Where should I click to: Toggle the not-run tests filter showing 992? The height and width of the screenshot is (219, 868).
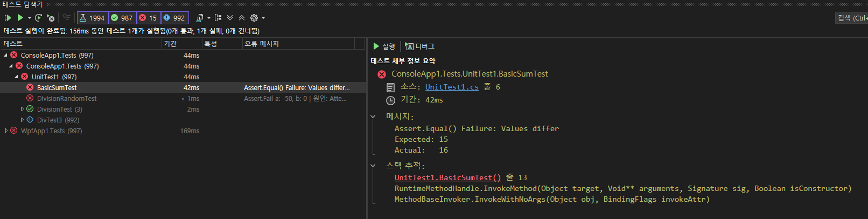click(x=174, y=18)
